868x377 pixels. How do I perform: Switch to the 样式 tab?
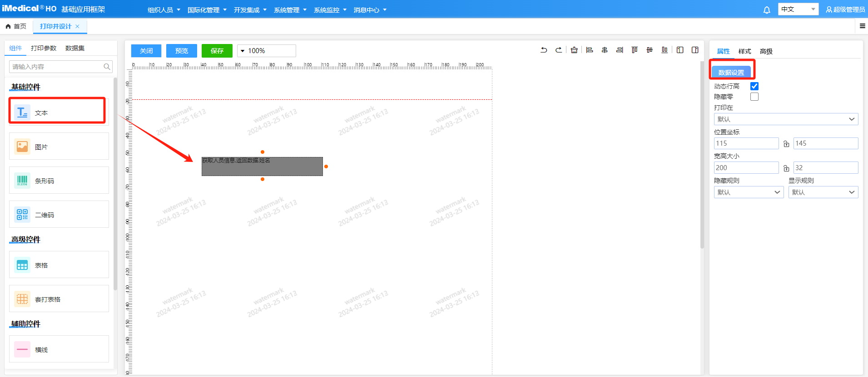tap(744, 51)
